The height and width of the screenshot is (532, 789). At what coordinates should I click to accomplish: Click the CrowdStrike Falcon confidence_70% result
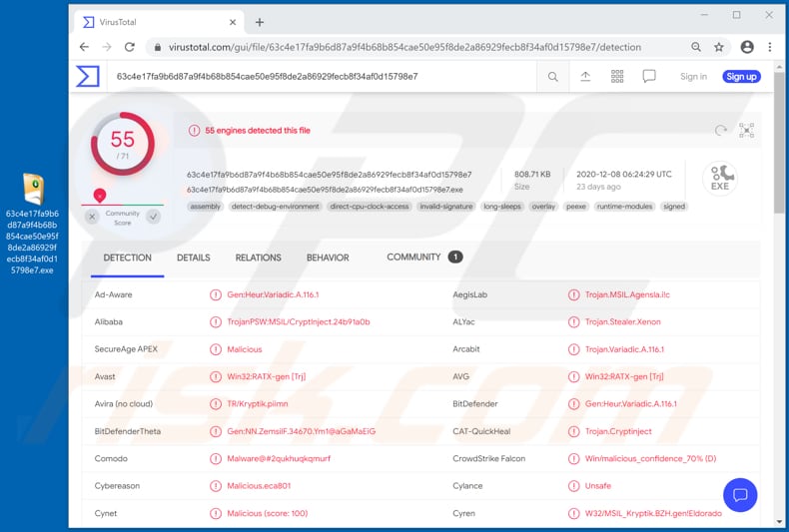tap(650, 458)
